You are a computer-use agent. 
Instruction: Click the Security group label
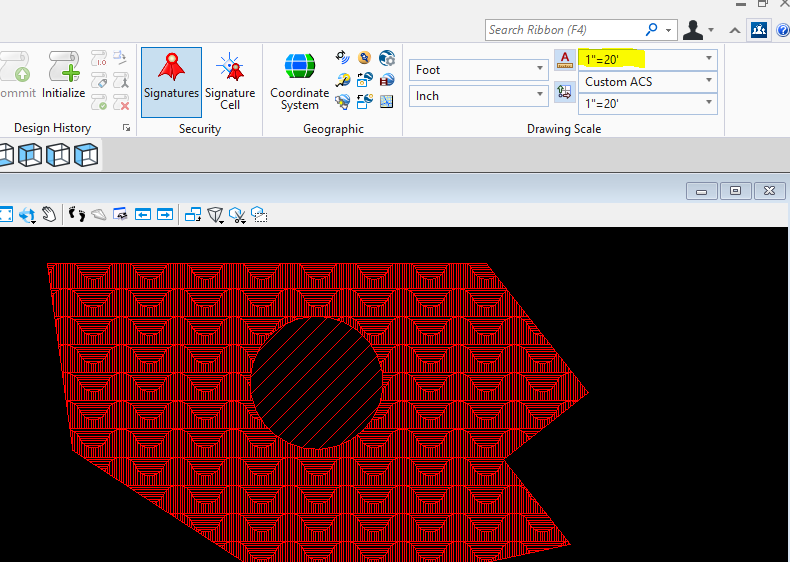click(x=200, y=129)
